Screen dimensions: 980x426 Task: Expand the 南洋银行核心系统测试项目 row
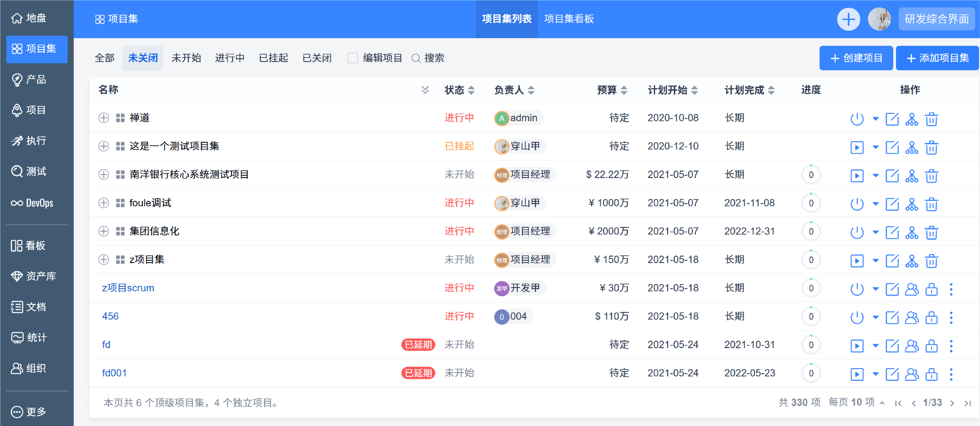click(103, 174)
